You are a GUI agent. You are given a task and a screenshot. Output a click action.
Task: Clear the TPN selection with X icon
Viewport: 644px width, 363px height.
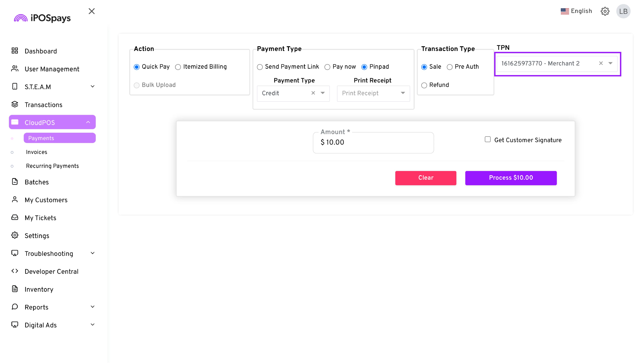tap(601, 64)
